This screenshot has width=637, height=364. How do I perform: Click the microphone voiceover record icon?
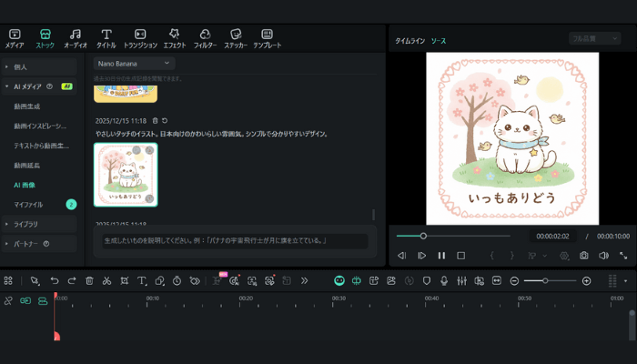coord(444,281)
